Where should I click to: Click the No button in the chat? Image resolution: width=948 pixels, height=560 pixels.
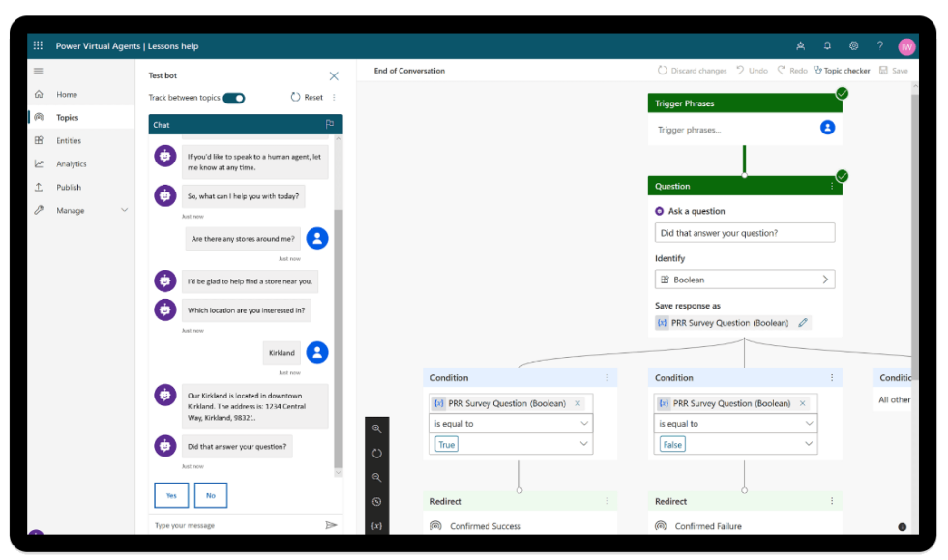pyautogui.click(x=211, y=494)
